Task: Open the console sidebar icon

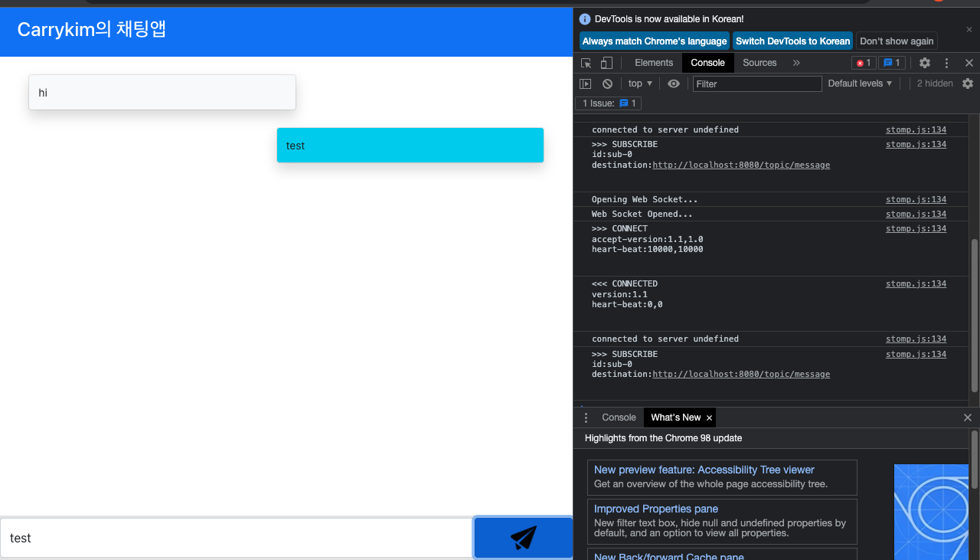Action: click(585, 83)
